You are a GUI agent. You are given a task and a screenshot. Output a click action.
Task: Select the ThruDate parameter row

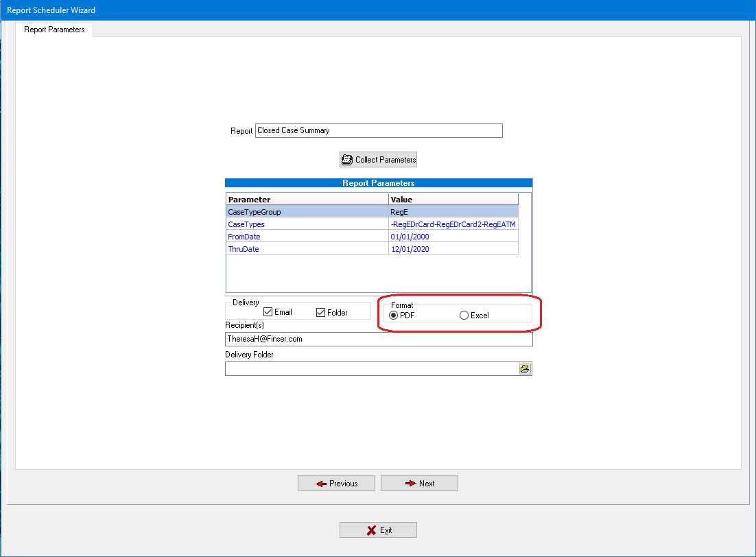click(307, 249)
